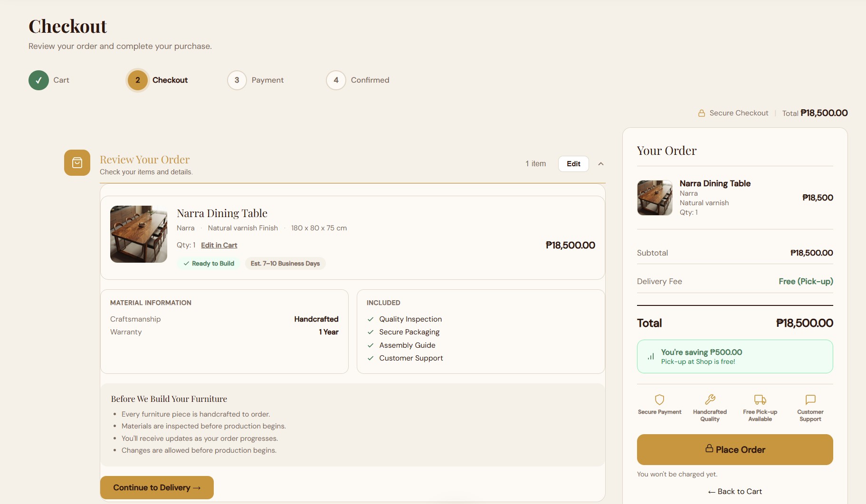Click the lock icon next to Secure Checkout
The width and height of the screenshot is (866, 504).
tap(701, 113)
